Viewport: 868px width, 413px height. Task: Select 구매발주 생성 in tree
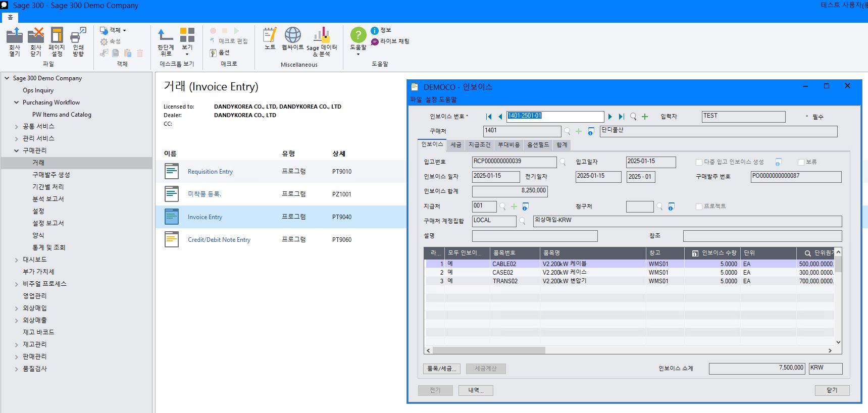51,175
